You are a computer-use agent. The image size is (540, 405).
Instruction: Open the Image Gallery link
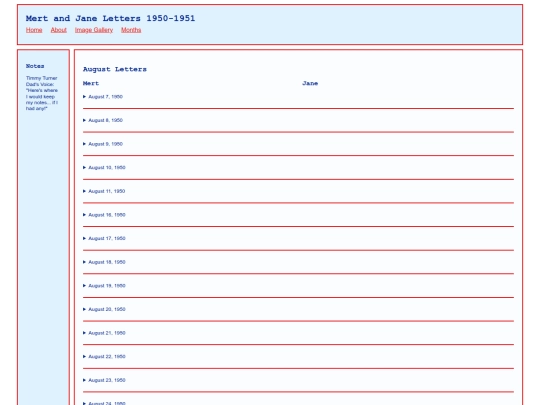(x=94, y=30)
